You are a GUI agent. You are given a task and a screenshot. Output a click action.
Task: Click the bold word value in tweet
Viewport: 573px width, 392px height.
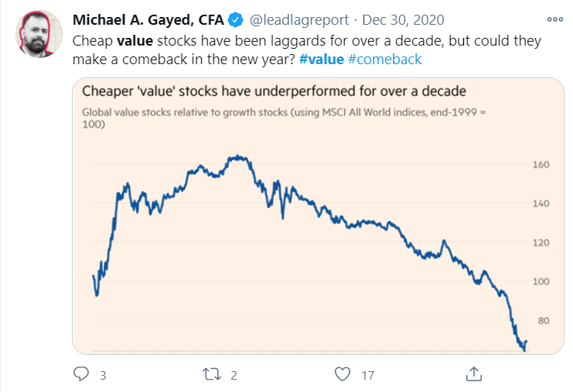tap(135, 41)
